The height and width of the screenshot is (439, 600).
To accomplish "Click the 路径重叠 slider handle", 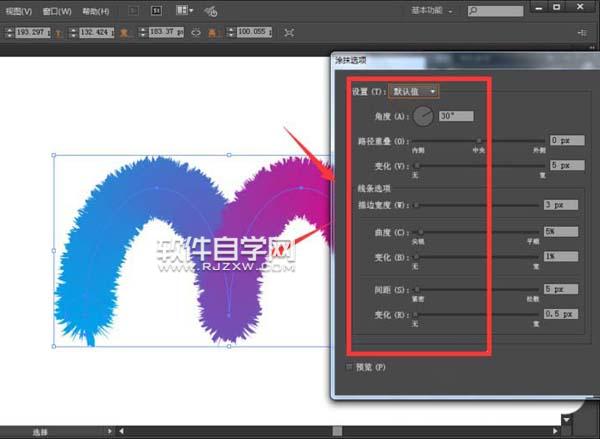I will [479, 140].
